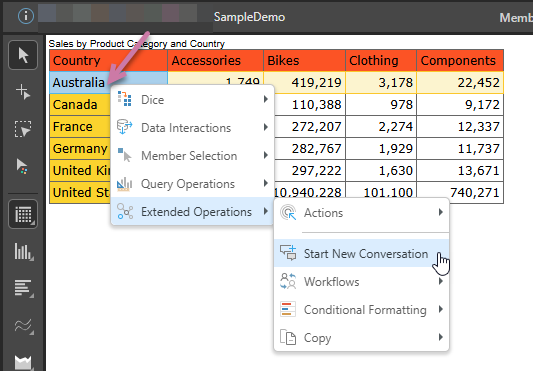The height and width of the screenshot is (371, 533).
Task: Expand the Member Selection submenu arrow
Action: (x=266, y=155)
